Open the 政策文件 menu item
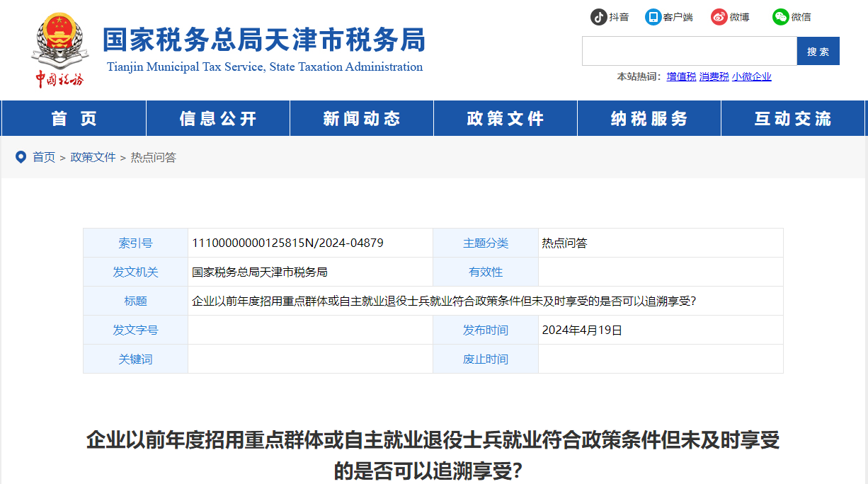This screenshot has width=868, height=484. click(x=505, y=118)
